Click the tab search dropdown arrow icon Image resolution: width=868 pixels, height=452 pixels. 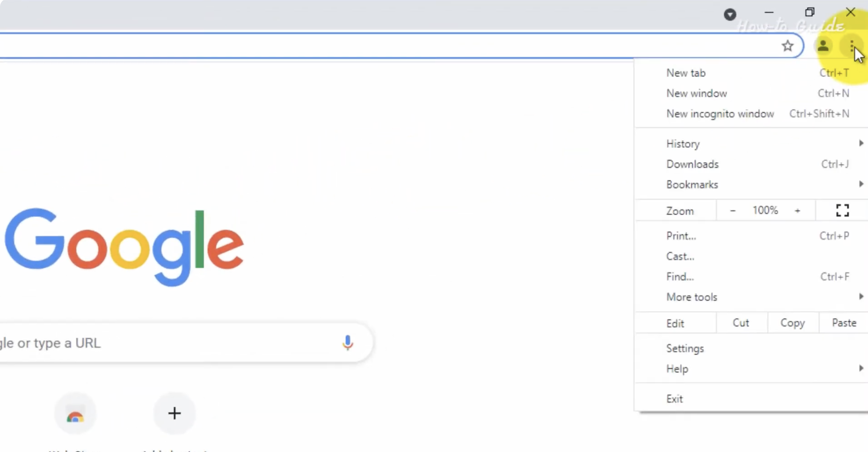(x=730, y=14)
